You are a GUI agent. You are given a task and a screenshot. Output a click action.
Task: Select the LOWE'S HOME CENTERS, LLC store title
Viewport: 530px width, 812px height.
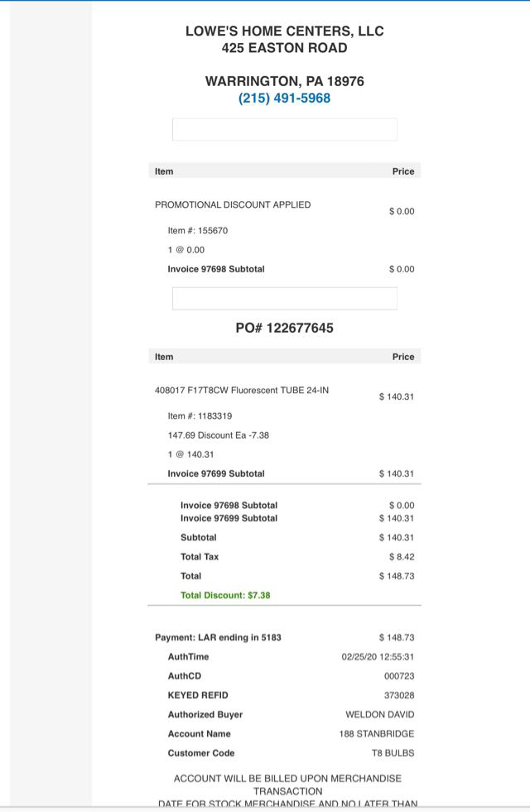point(284,31)
